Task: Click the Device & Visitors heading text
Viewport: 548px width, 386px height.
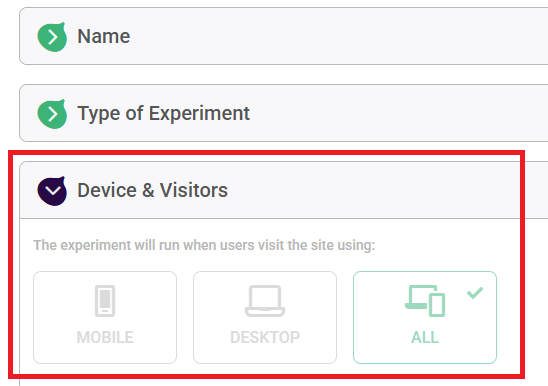Action: (152, 190)
